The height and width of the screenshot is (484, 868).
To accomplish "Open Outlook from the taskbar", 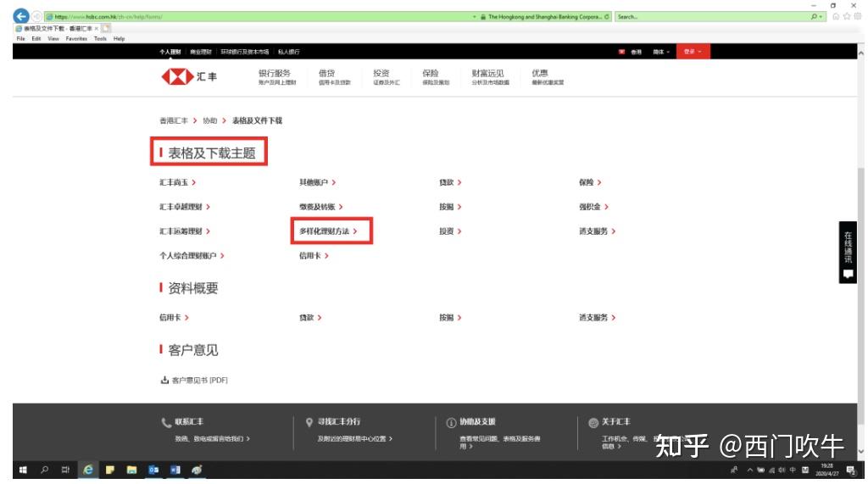I will 153,470.
